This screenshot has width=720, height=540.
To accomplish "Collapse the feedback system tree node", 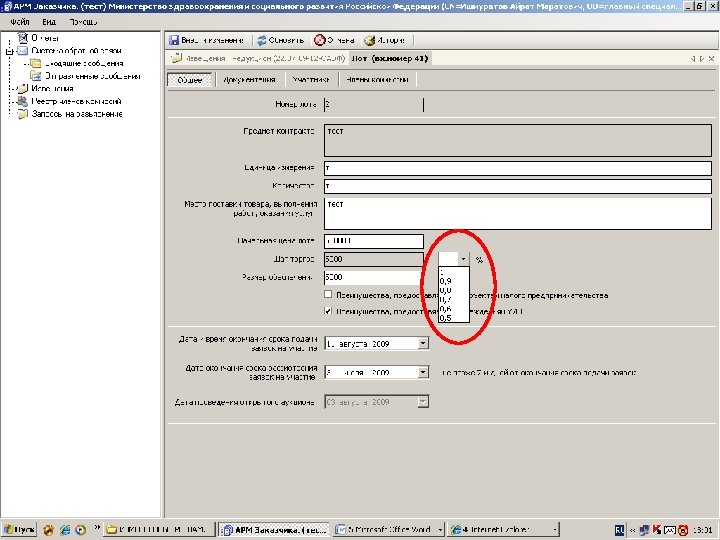I will [x=9, y=51].
